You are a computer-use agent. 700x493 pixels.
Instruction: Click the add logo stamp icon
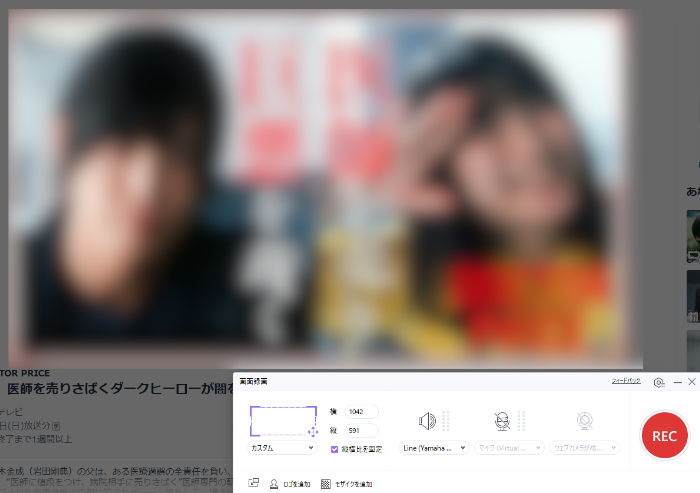pyautogui.click(x=274, y=484)
